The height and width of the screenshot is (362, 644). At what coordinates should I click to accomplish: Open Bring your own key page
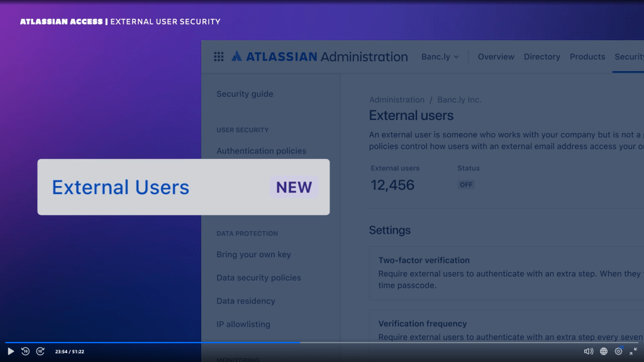[253, 255]
